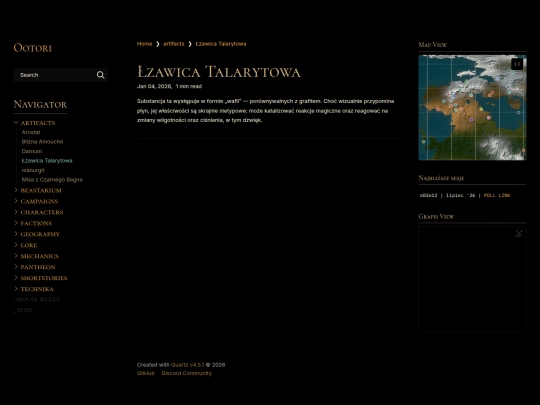
Task: Open the Shortstories folder label
Action: (x=44, y=278)
